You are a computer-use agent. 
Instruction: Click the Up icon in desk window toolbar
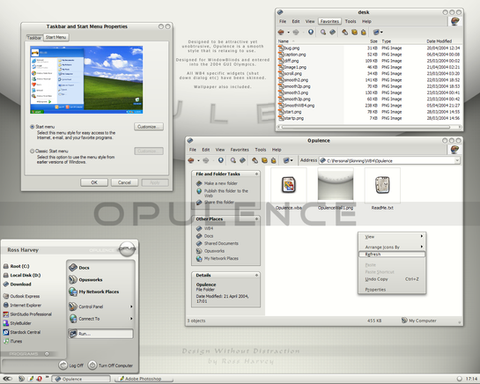pos(311,32)
